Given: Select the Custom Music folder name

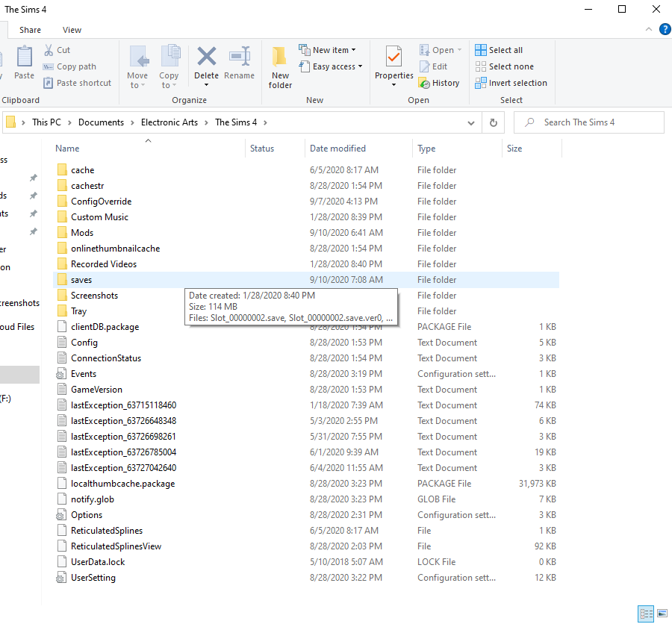Looking at the screenshot, I should coord(99,217).
